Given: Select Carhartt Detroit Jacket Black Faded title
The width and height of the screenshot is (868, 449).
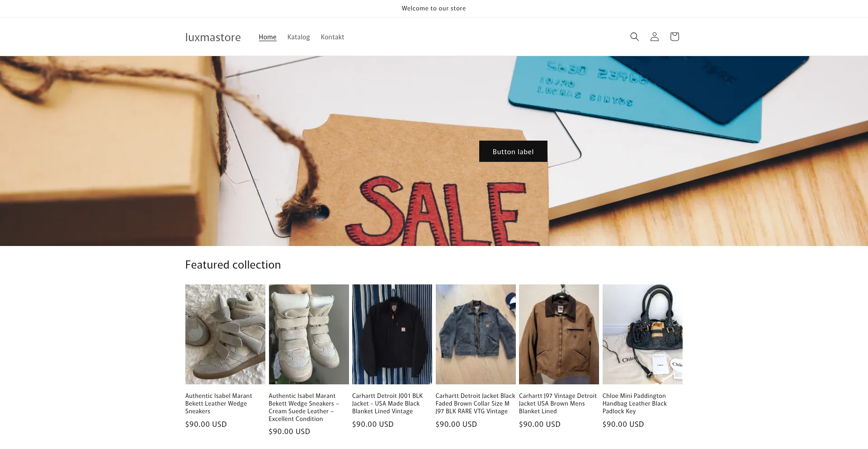Looking at the screenshot, I should pos(475,403).
